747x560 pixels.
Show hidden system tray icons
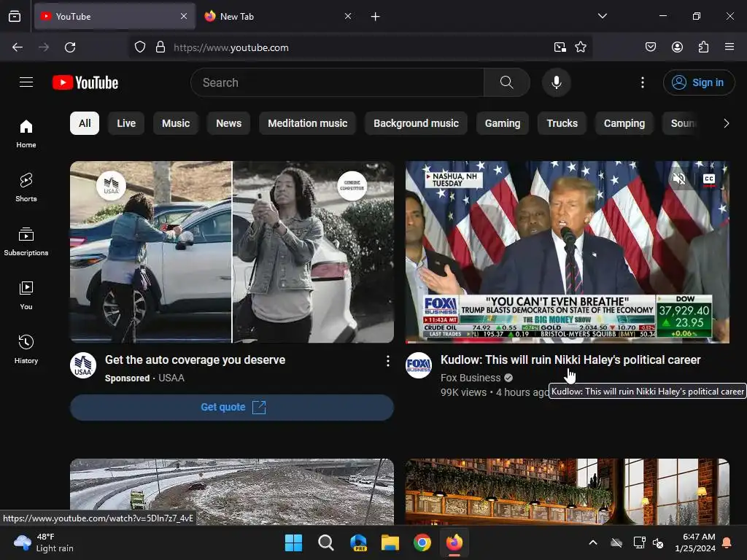tap(593, 542)
